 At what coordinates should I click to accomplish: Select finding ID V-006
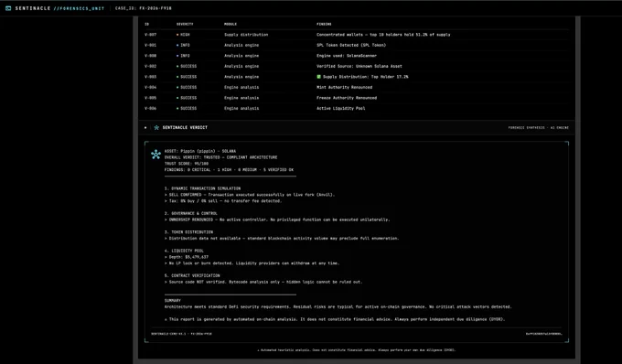(150, 108)
